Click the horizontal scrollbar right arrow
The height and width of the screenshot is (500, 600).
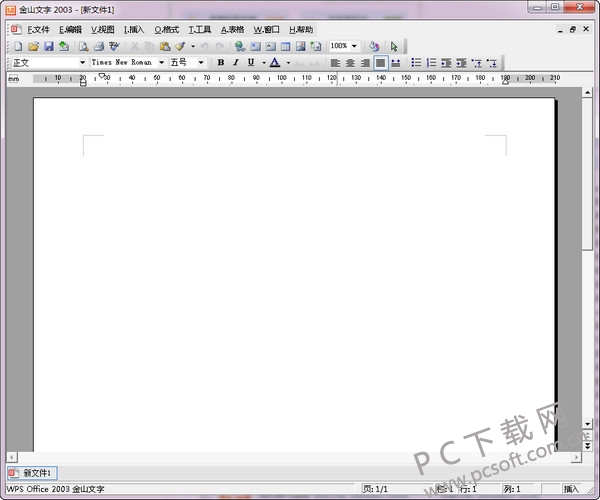coord(576,457)
